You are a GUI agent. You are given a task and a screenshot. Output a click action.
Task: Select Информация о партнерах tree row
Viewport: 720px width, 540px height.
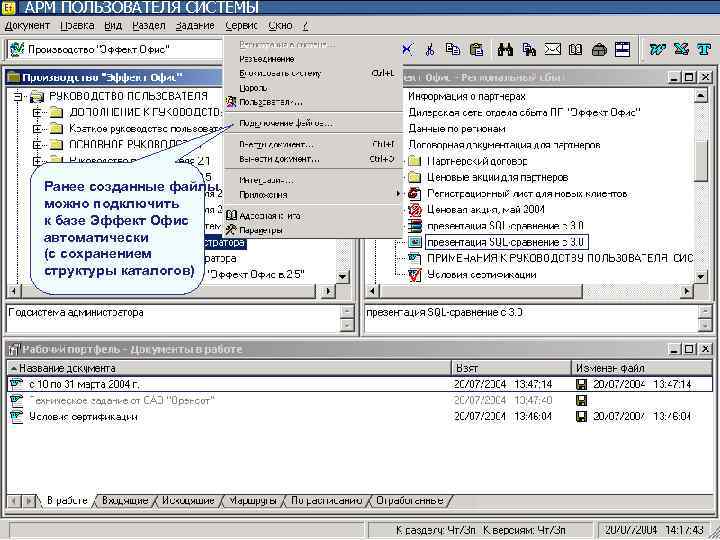click(x=467, y=96)
